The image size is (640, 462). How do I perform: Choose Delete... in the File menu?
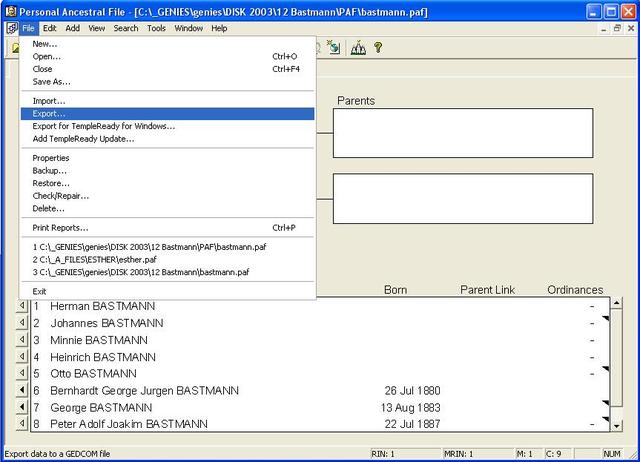(167, 209)
